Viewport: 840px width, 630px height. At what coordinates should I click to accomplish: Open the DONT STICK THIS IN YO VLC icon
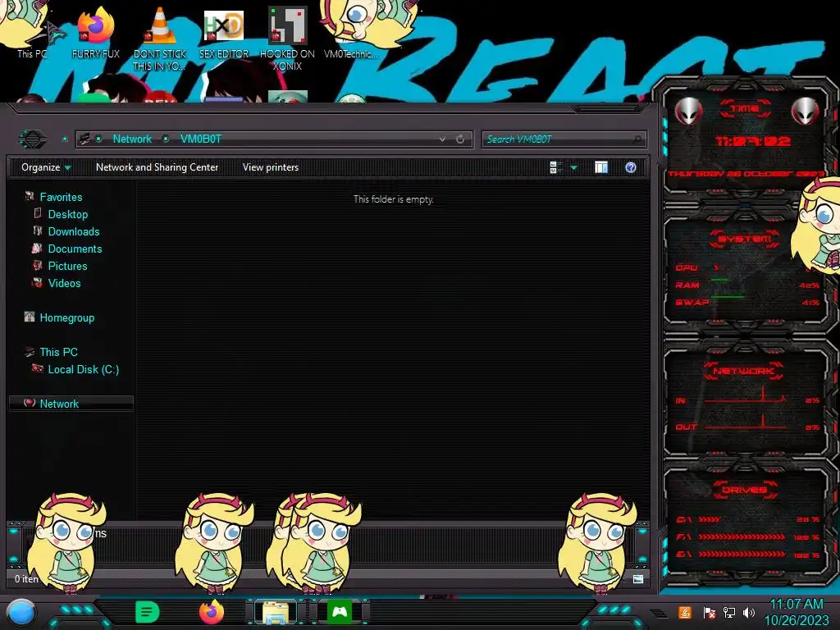click(160, 39)
